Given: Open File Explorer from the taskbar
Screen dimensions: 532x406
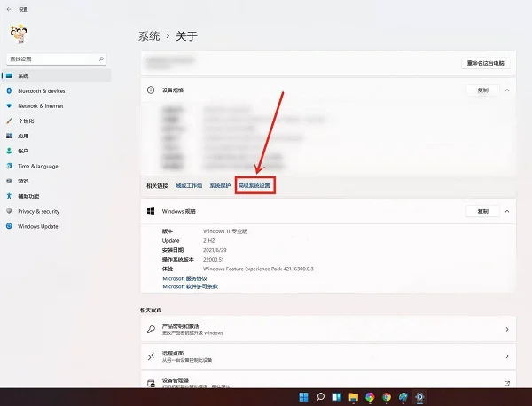Looking at the screenshot, I should pyautogui.click(x=353, y=397).
